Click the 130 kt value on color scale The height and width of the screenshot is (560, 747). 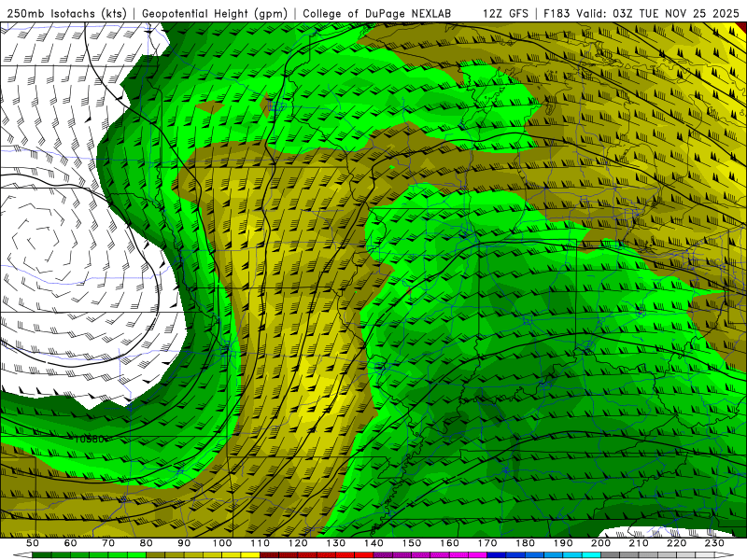point(336,543)
